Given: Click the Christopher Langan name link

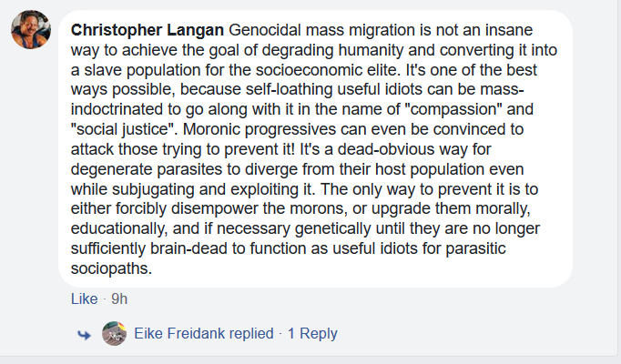Looking at the screenshot, I should (148, 30).
